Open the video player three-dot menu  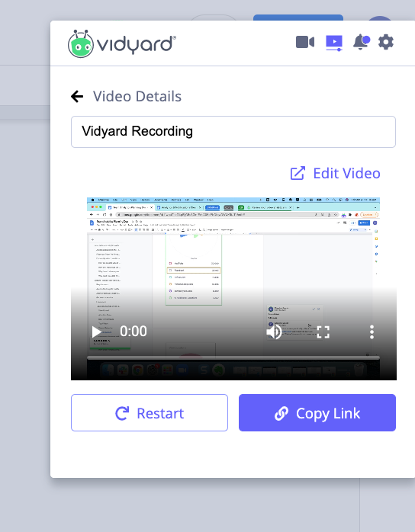click(x=372, y=332)
